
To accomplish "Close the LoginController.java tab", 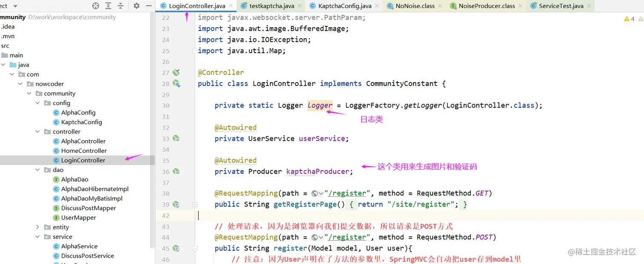I will point(230,6).
